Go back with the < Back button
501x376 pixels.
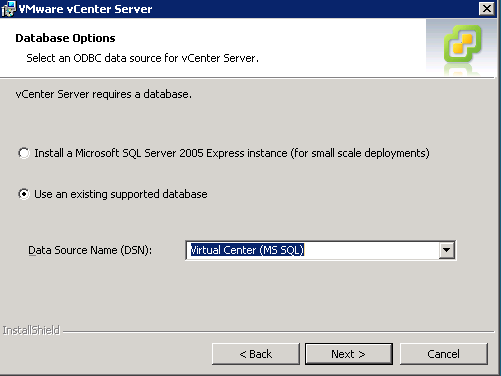pyautogui.click(x=256, y=354)
